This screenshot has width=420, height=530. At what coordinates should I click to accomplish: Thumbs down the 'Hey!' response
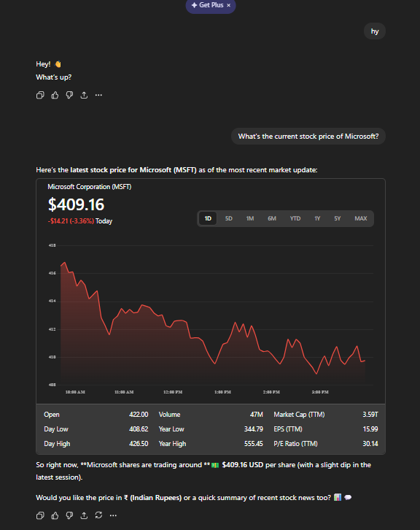(x=69, y=96)
